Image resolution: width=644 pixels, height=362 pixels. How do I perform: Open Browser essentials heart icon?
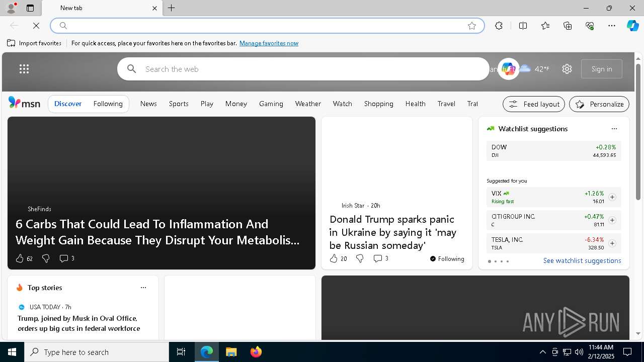(x=590, y=26)
